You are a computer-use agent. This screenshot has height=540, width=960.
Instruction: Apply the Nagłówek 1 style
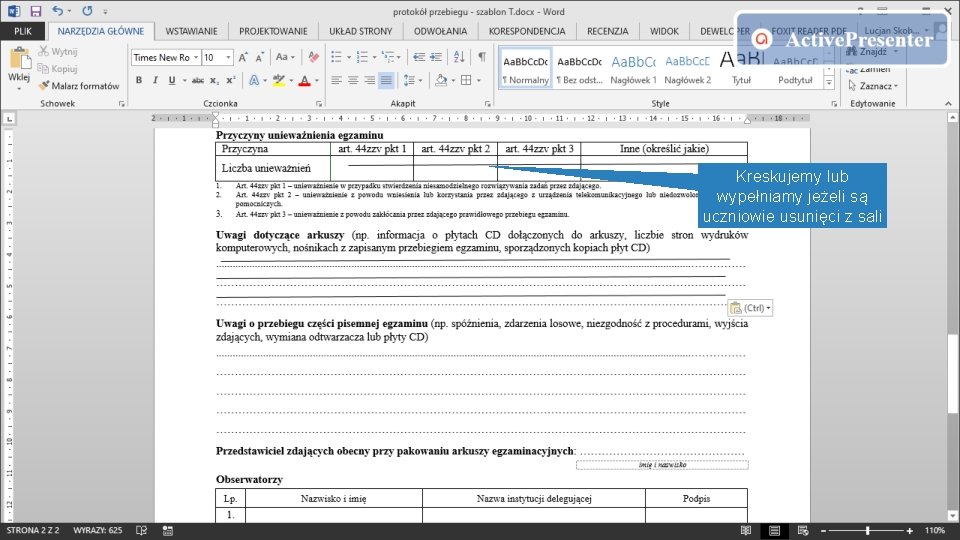coord(633,69)
